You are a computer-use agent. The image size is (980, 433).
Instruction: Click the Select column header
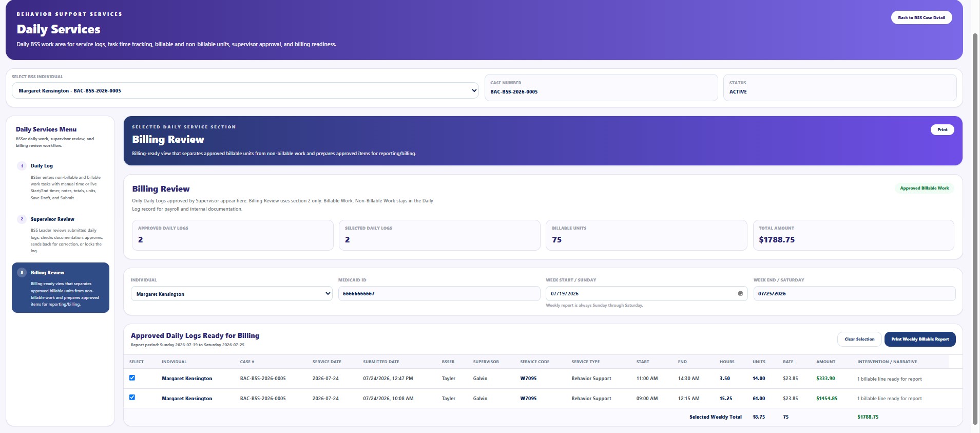(x=137, y=362)
